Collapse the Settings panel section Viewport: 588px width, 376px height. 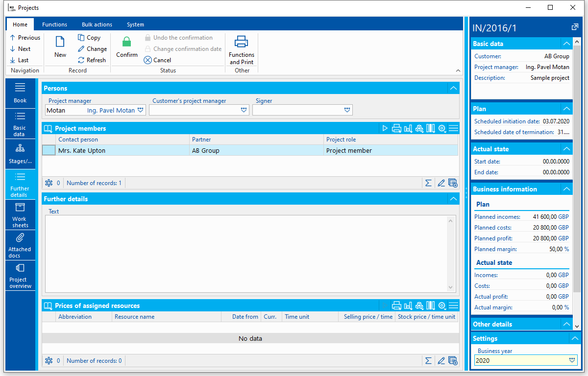[x=575, y=338]
